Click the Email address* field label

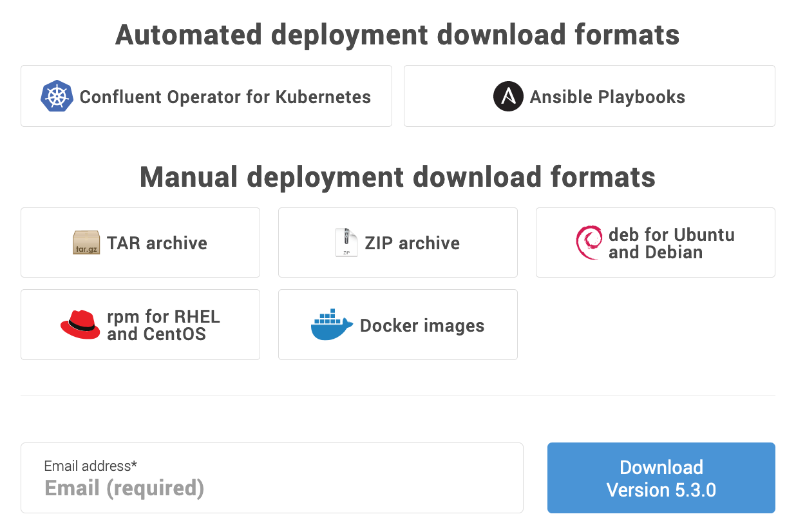coord(90,466)
